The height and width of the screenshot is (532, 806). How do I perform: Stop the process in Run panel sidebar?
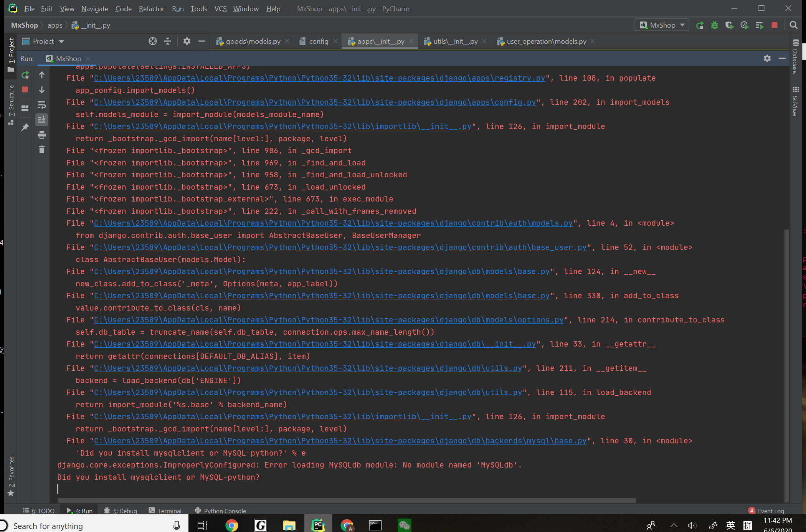point(25,89)
